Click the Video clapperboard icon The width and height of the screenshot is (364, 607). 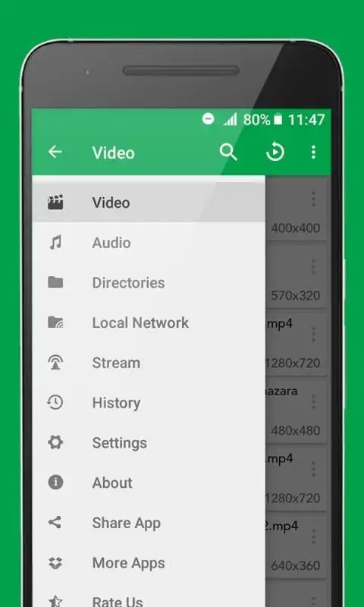pos(55,202)
